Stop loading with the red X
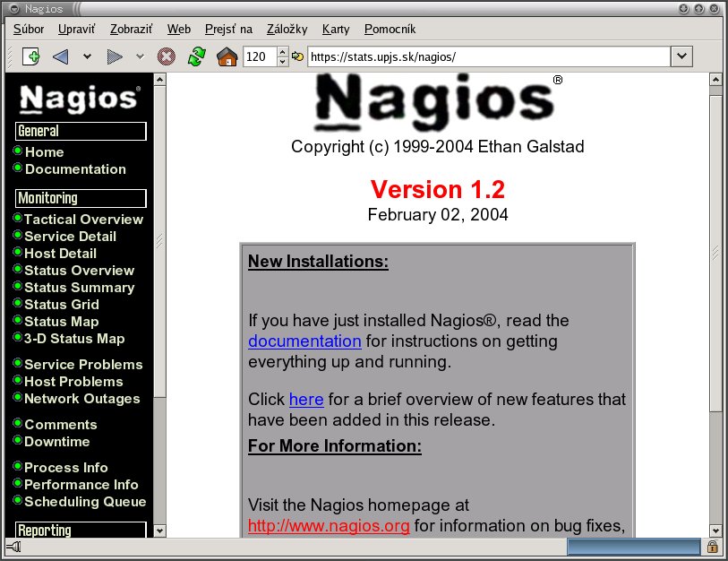 (167, 56)
